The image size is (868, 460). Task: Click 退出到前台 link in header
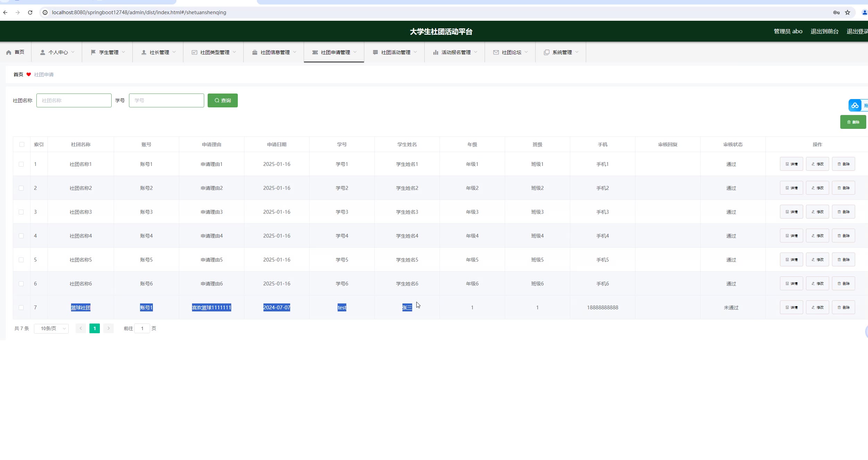(824, 32)
